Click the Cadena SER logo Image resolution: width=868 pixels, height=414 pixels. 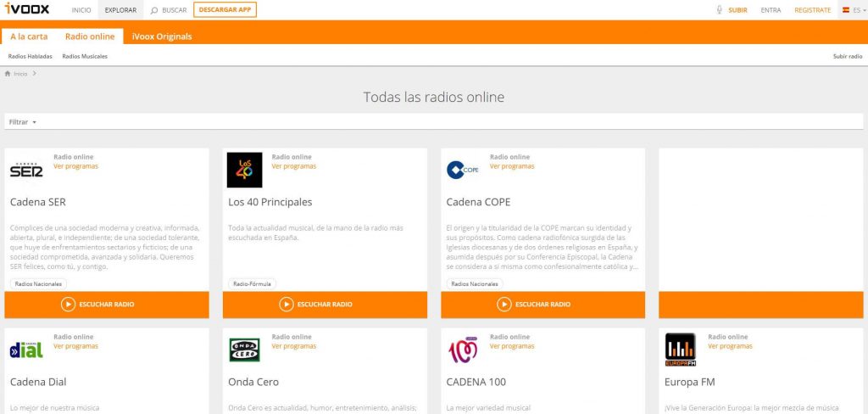point(26,171)
